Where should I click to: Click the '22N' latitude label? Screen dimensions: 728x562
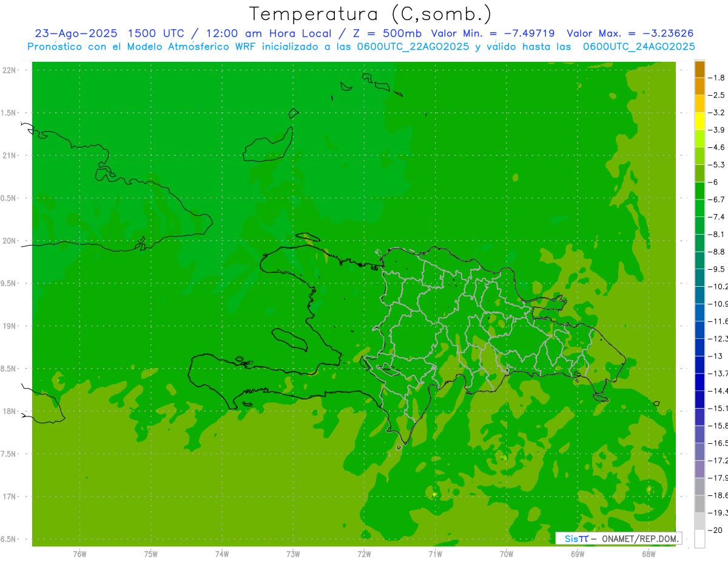(x=10, y=70)
